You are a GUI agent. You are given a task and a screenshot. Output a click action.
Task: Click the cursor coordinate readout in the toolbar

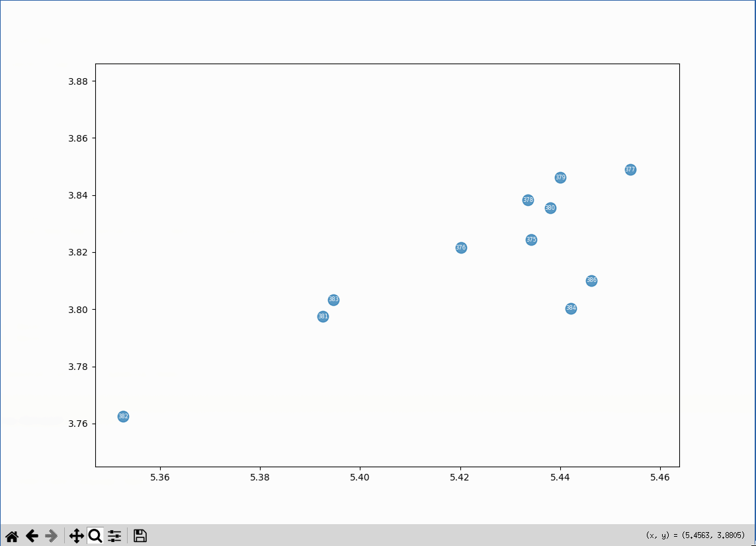point(695,535)
